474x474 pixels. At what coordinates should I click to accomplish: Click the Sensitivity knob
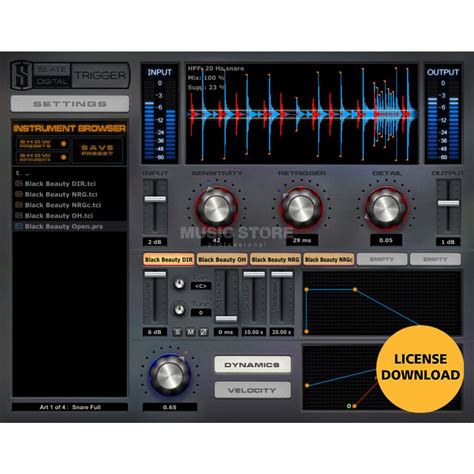coord(216,208)
